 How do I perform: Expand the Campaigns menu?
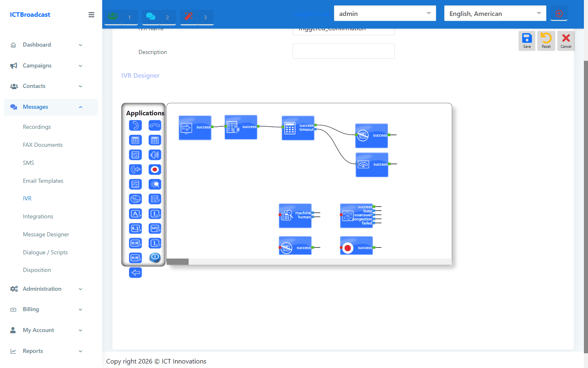(51, 65)
